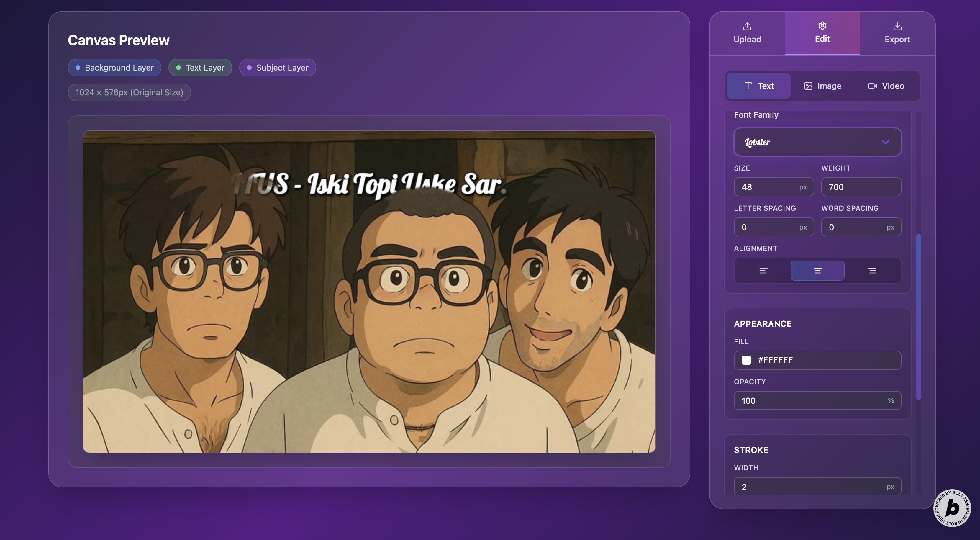Select left text alignment icon
This screenshot has height=540, width=980.
point(763,271)
